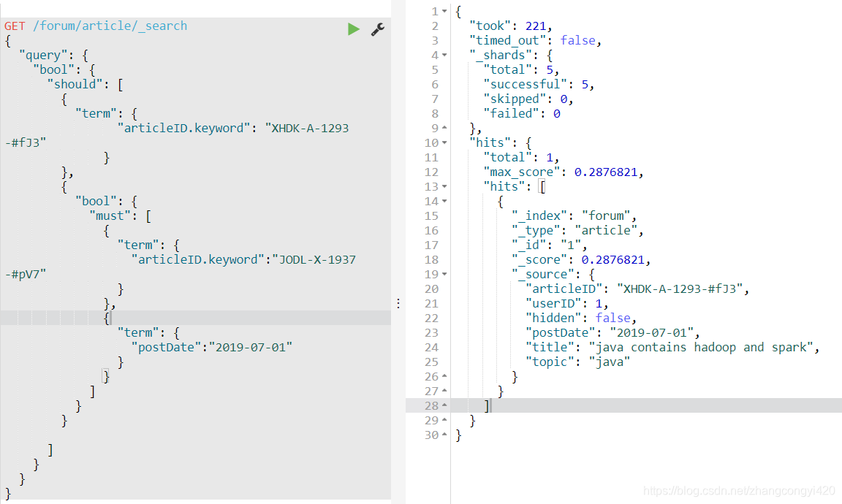The width and height of the screenshot is (842, 504).
Task: Click the fold marker at line 28
Action: click(443, 405)
